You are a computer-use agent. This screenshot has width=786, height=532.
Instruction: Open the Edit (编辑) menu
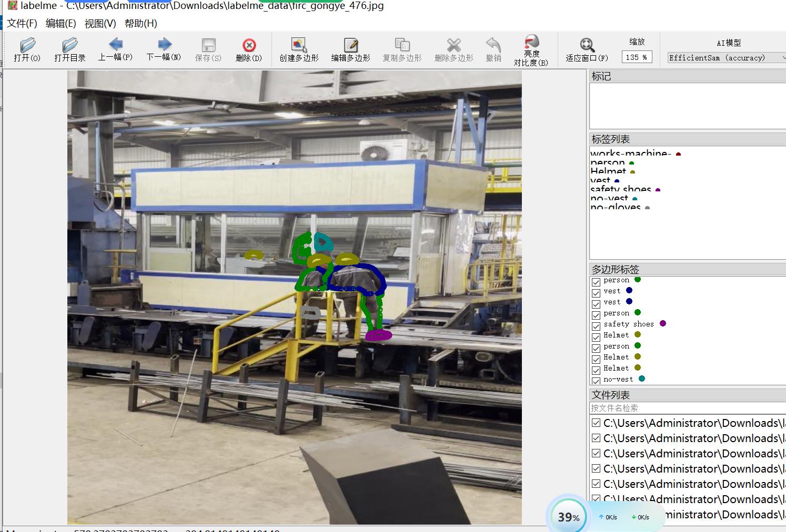[x=61, y=24]
